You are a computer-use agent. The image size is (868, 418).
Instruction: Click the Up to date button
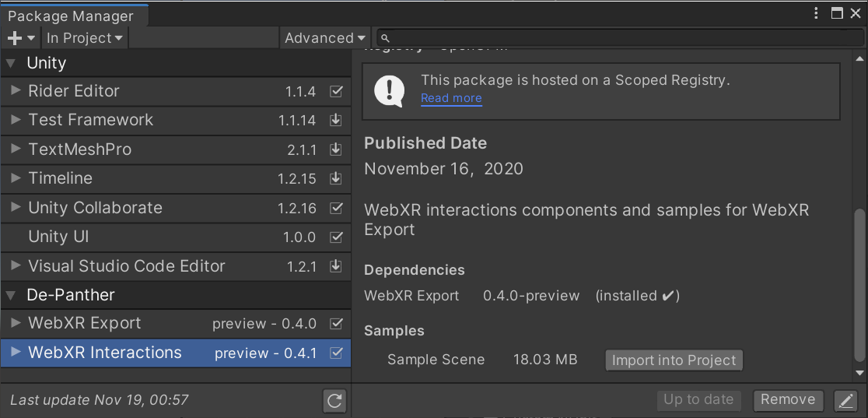coord(698,399)
